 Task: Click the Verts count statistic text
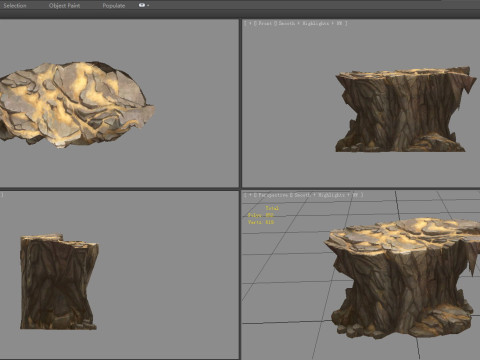261,222
